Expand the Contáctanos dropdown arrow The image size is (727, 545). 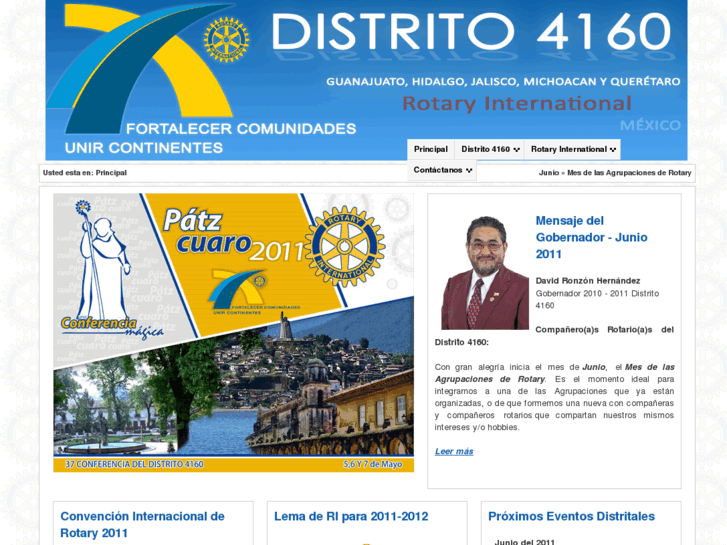(469, 171)
